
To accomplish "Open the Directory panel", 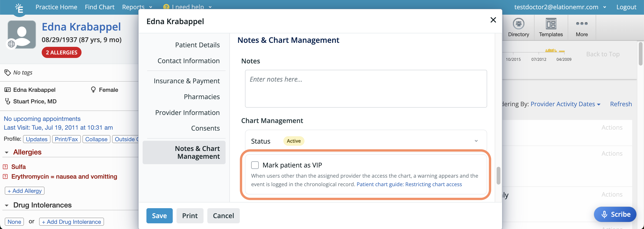I will click(x=518, y=27).
